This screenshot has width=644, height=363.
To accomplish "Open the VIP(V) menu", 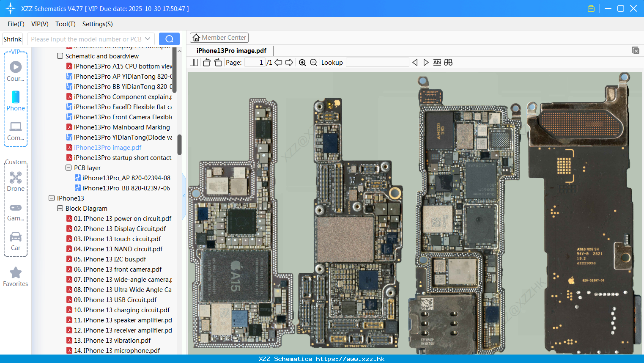I will coord(40,24).
